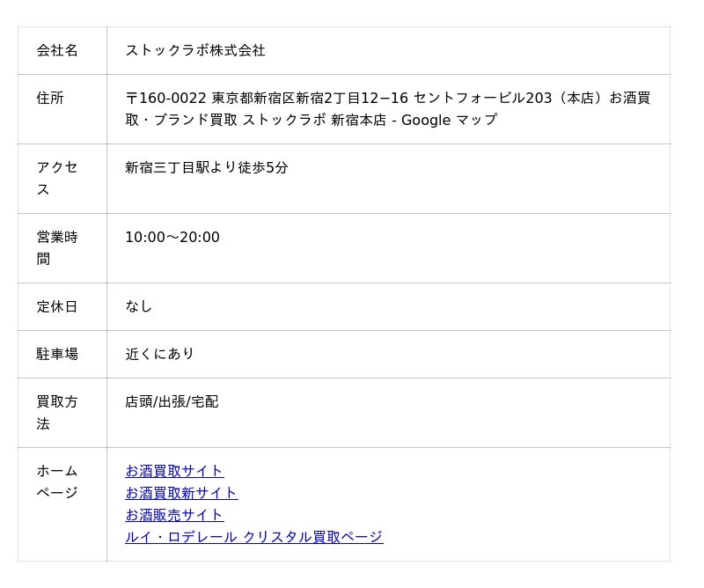
Task: Select the 新宿三丁目駅より徒歩5分 access text
Action: pos(207,167)
